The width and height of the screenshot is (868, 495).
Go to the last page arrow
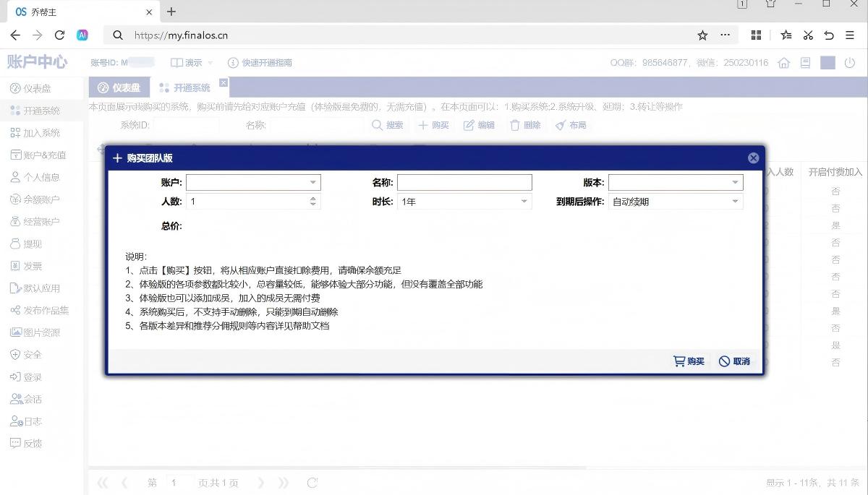pos(283,483)
